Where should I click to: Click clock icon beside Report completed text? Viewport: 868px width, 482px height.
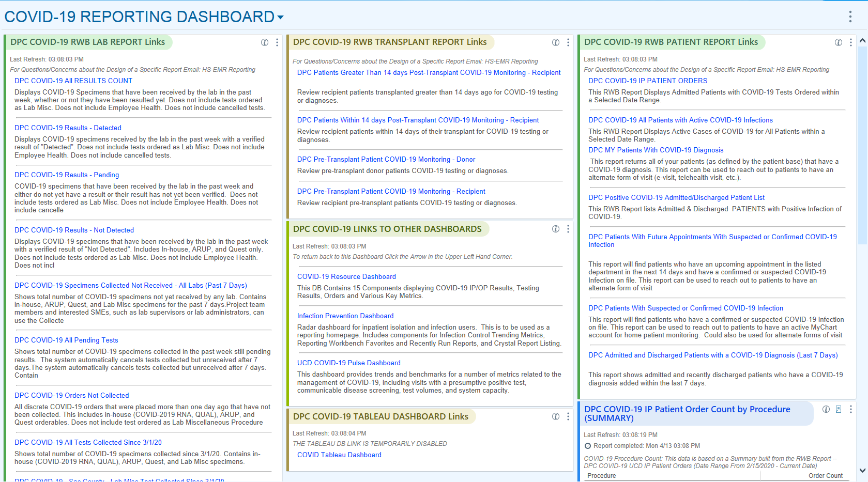click(587, 446)
